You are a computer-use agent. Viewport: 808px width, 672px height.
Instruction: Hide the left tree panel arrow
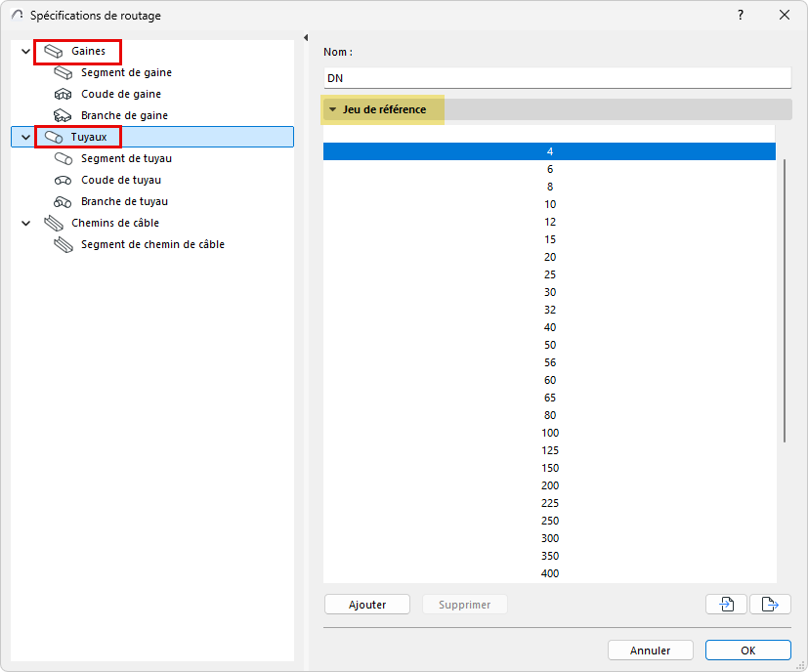[x=306, y=38]
